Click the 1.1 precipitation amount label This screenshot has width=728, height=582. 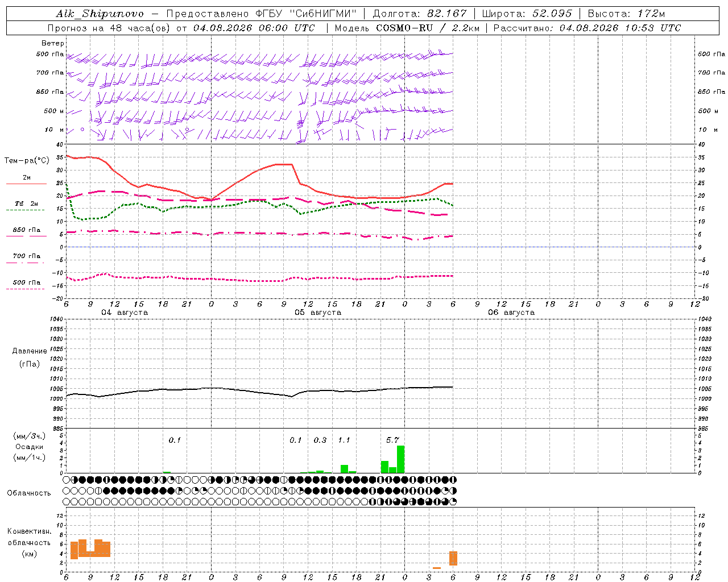pyautogui.click(x=344, y=440)
